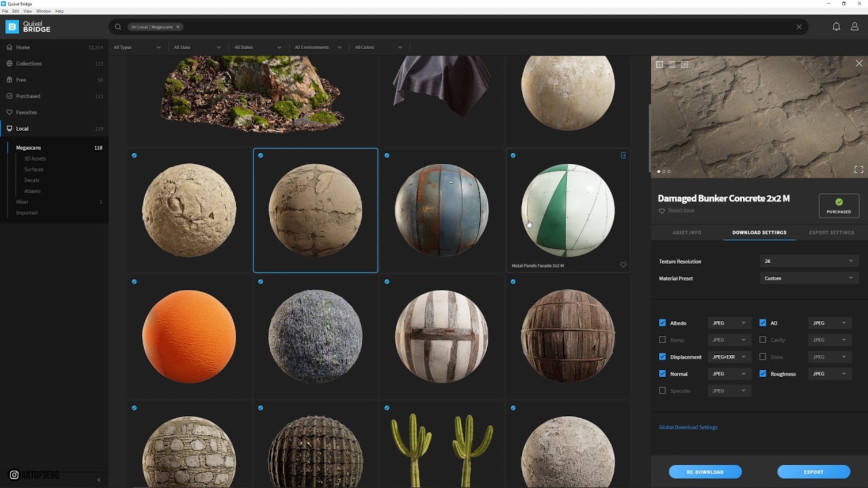
Task: Click the Re-Download button
Action: (705, 472)
